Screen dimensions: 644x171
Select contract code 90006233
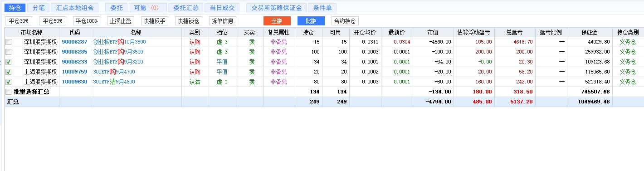tap(74, 62)
